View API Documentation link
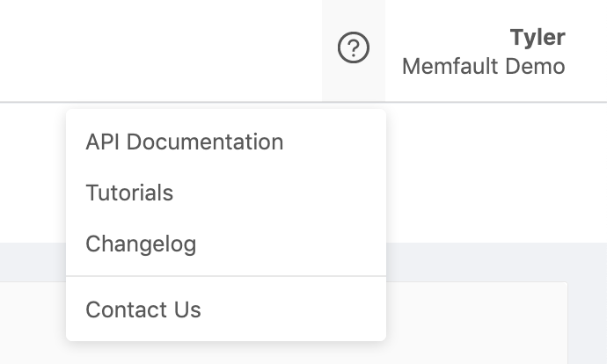607x364 pixels. coord(185,142)
